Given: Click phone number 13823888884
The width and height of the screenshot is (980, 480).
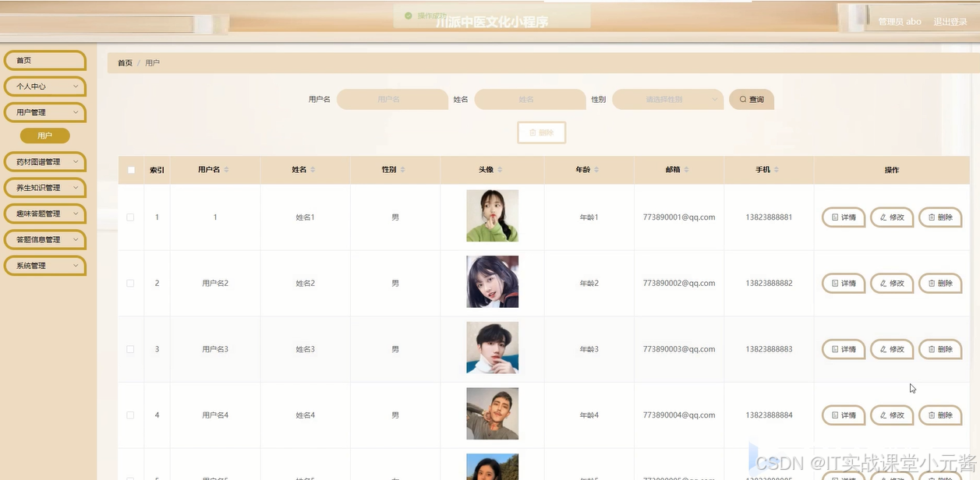Looking at the screenshot, I should [x=769, y=415].
